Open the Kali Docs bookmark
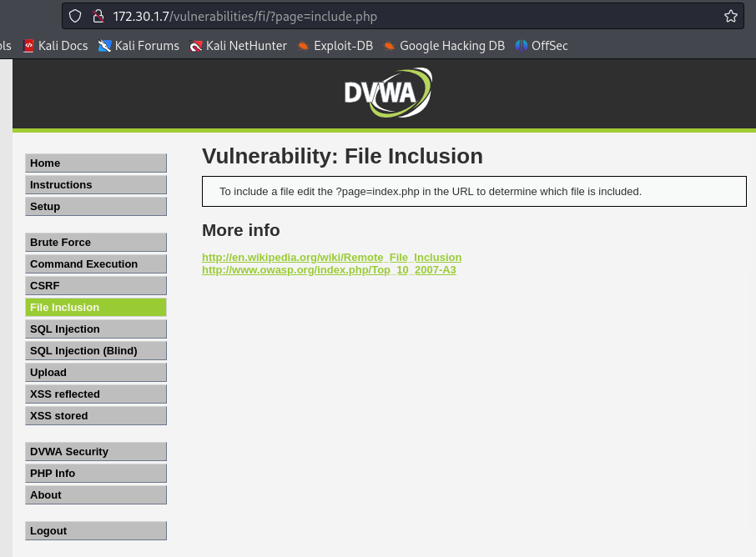This screenshot has width=756, height=557. [x=55, y=46]
